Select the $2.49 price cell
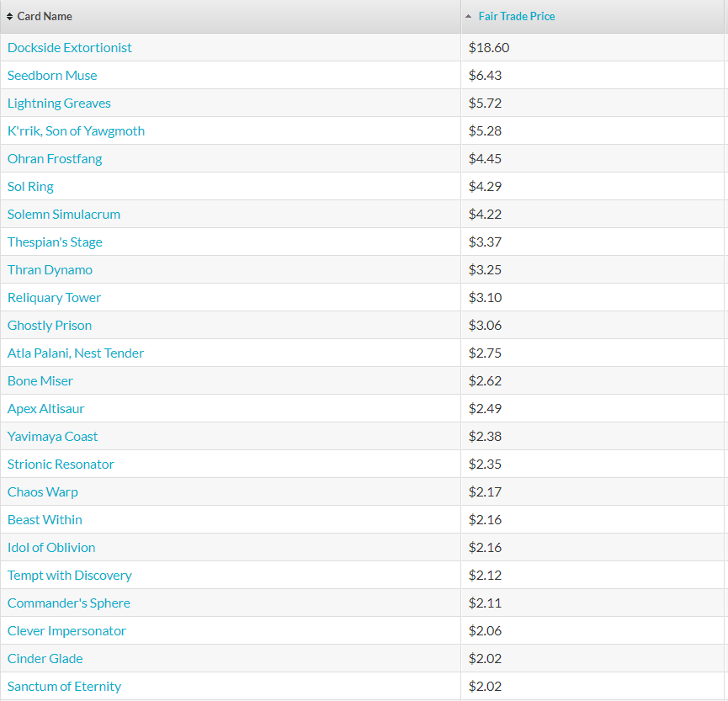Viewport: 728px width, 701px height. pos(592,408)
